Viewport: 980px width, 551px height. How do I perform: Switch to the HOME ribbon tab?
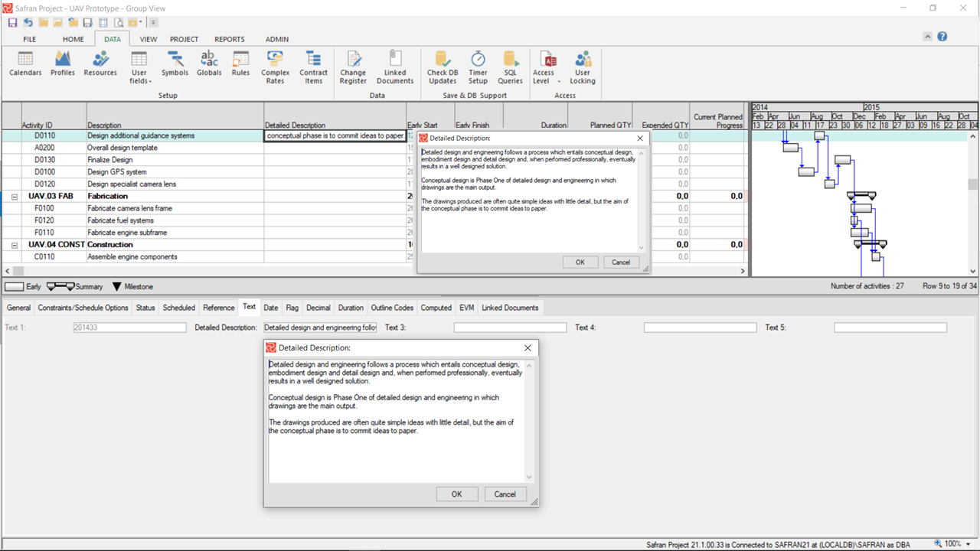(x=73, y=39)
